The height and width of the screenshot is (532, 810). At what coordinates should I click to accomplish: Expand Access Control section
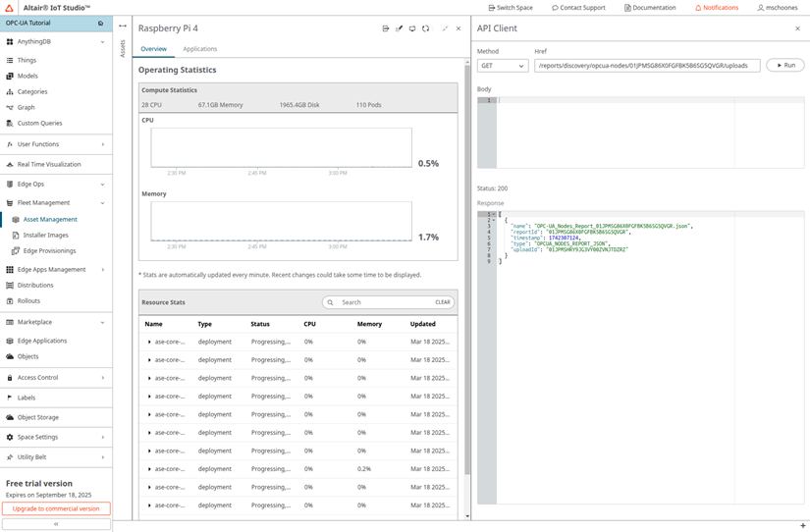coord(102,378)
